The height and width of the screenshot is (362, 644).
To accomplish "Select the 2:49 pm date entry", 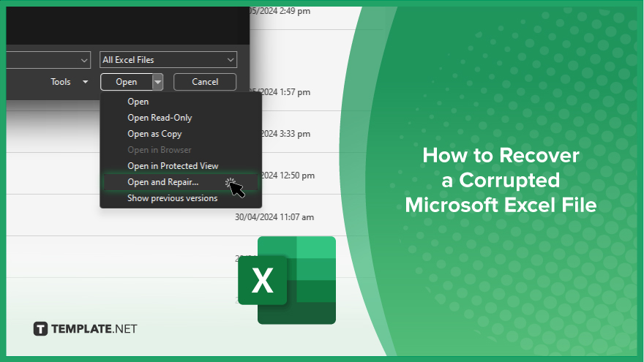I will (x=280, y=11).
